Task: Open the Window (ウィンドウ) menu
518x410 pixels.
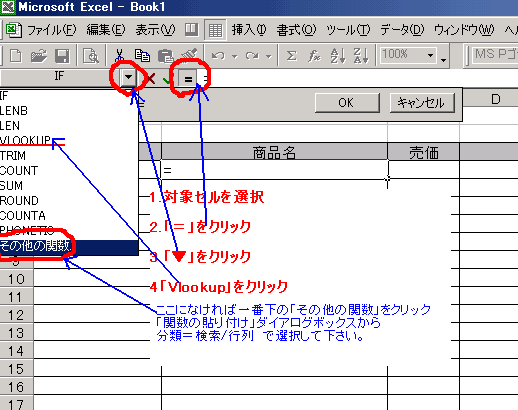Action: pos(464,30)
